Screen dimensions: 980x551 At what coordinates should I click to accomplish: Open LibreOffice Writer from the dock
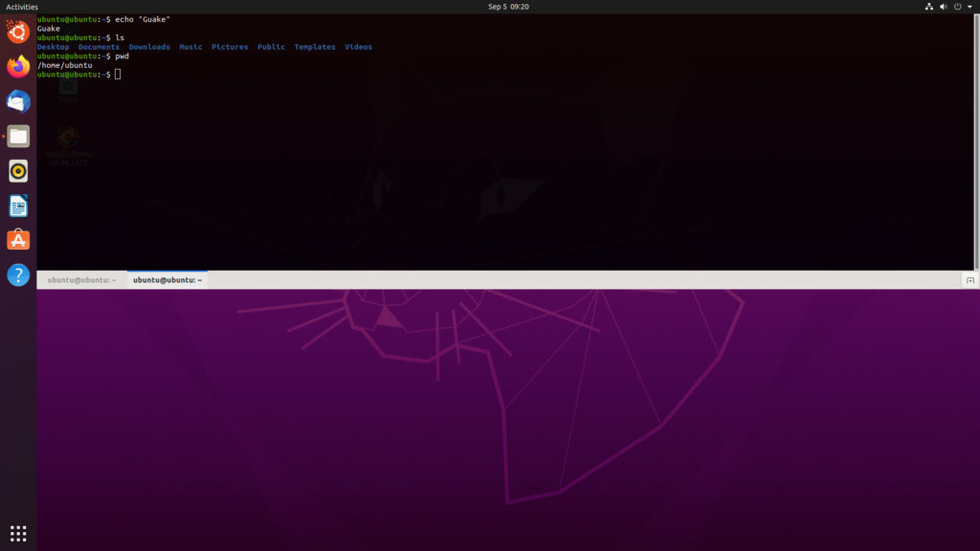18,206
